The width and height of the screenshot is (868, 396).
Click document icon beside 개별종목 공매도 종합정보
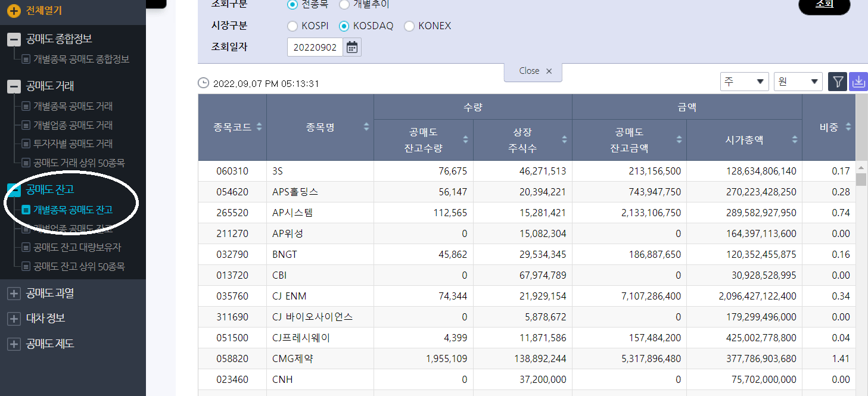[x=26, y=60]
